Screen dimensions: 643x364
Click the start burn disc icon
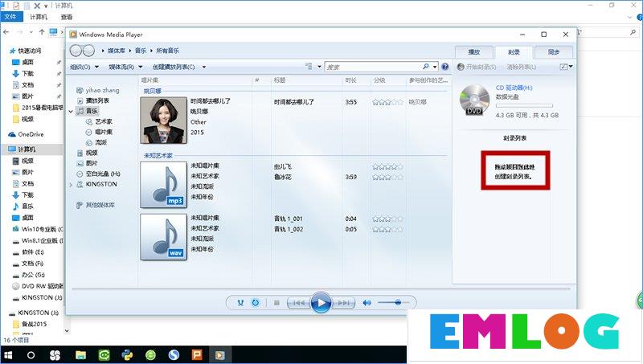(x=461, y=67)
